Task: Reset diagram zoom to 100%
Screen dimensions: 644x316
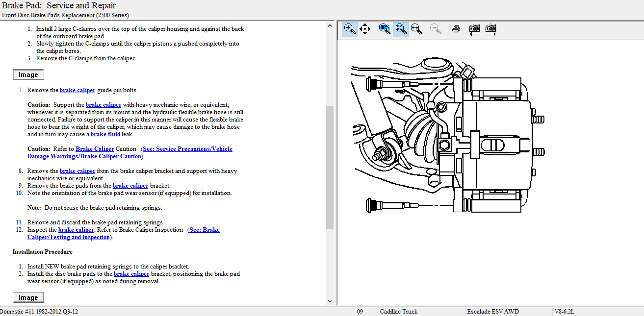Action: tap(385, 29)
